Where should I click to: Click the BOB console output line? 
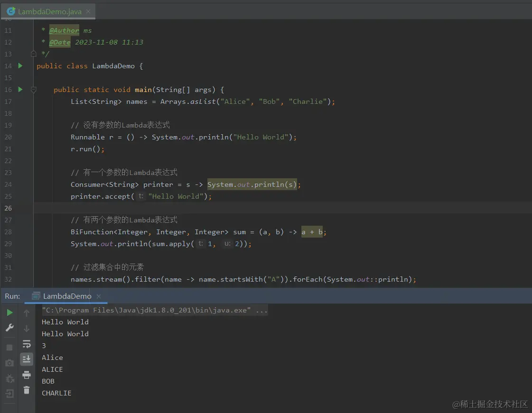48,381
